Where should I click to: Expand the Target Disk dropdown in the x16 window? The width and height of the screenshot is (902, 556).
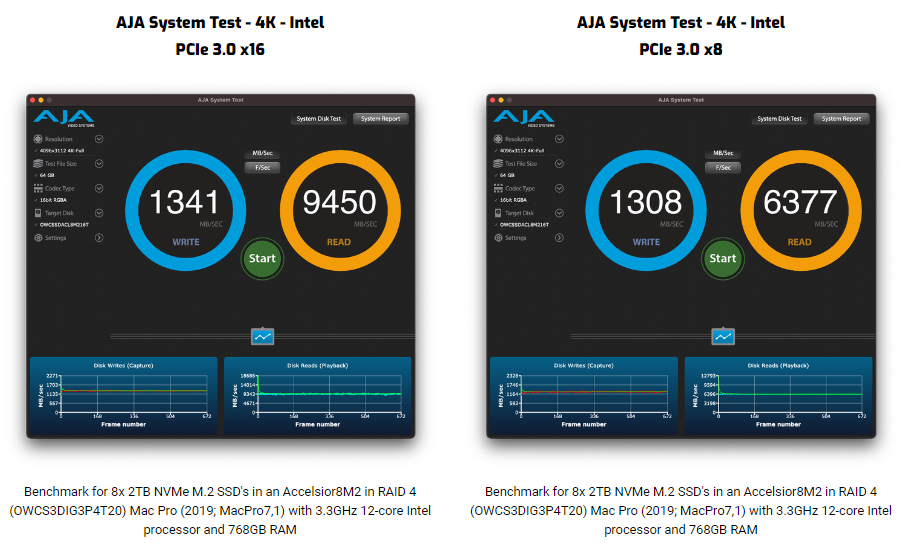coord(99,213)
